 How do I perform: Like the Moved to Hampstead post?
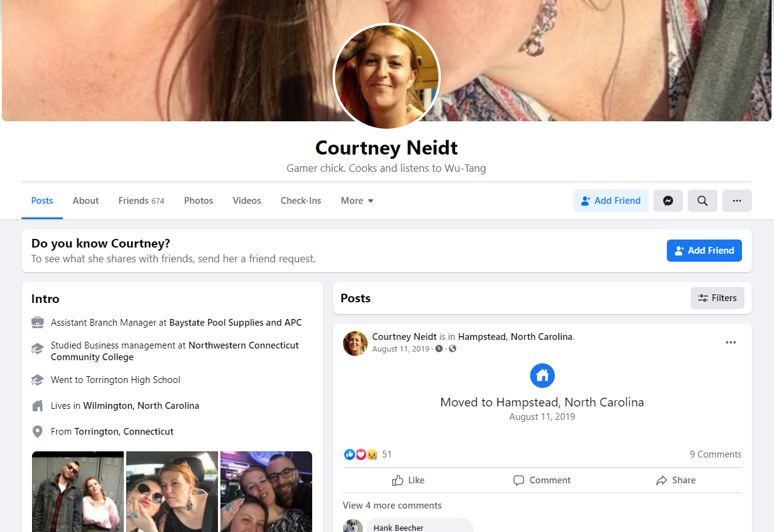coord(409,480)
